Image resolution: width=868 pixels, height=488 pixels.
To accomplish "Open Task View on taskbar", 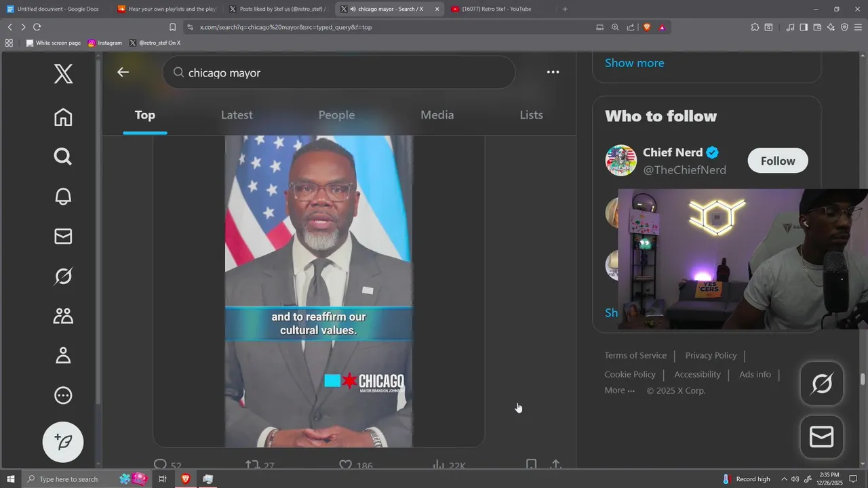I will coord(163,479).
